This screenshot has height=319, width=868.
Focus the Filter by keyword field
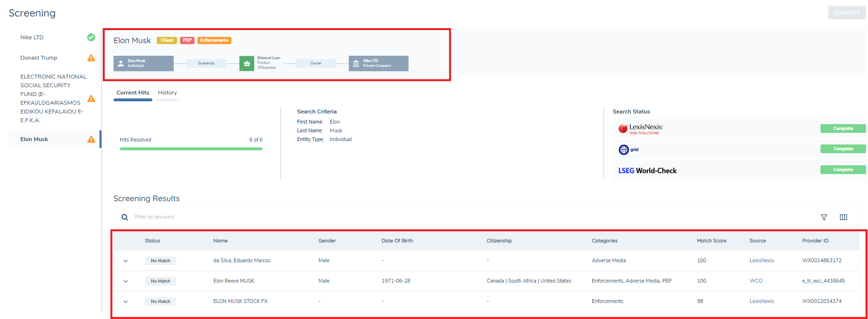coord(466,217)
